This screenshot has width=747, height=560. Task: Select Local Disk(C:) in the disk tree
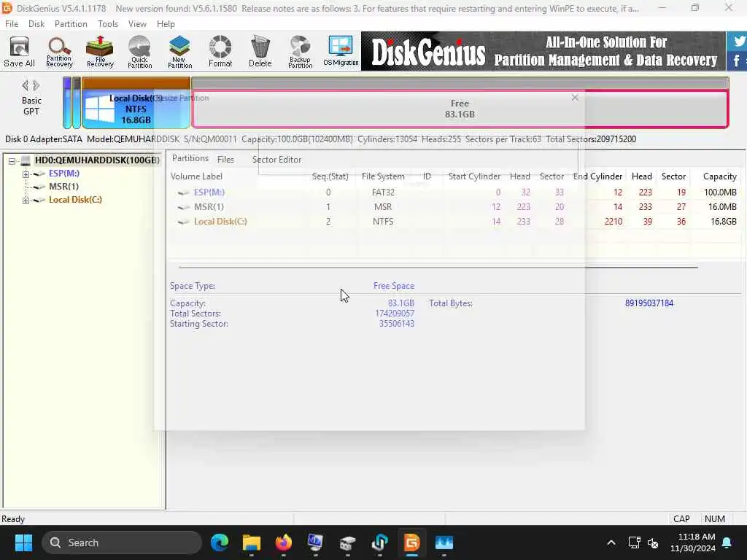click(x=75, y=200)
